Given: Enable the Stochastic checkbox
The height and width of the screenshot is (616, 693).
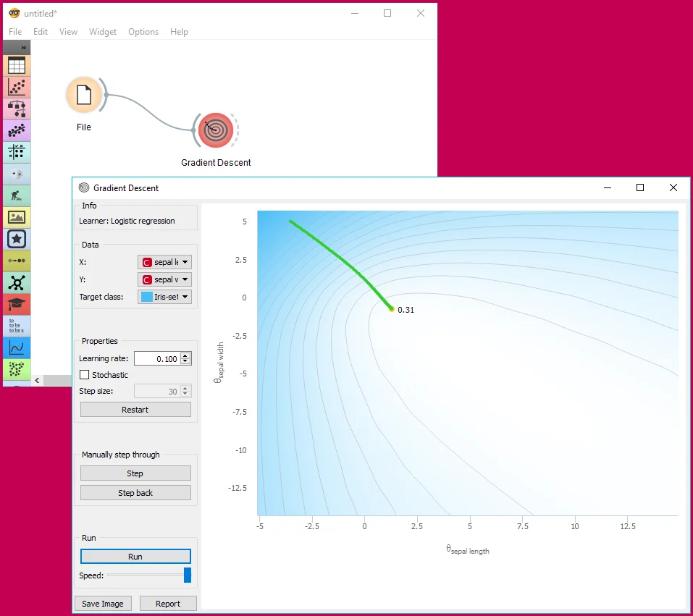Looking at the screenshot, I should [85, 375].
